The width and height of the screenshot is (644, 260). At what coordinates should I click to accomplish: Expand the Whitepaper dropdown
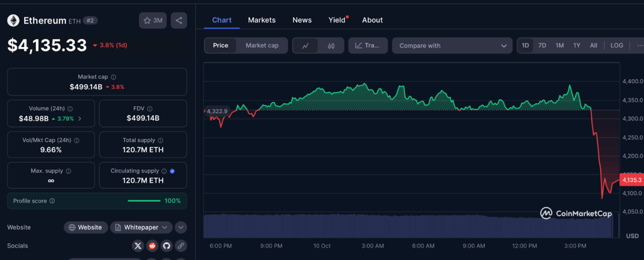142,227
